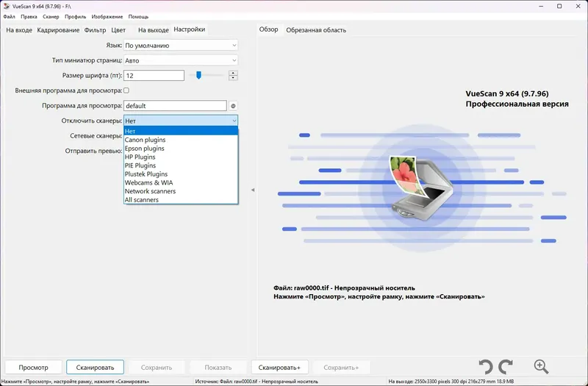Click the Сканировать button
This screenshot has height=386, width=588.
pos(96,367)
